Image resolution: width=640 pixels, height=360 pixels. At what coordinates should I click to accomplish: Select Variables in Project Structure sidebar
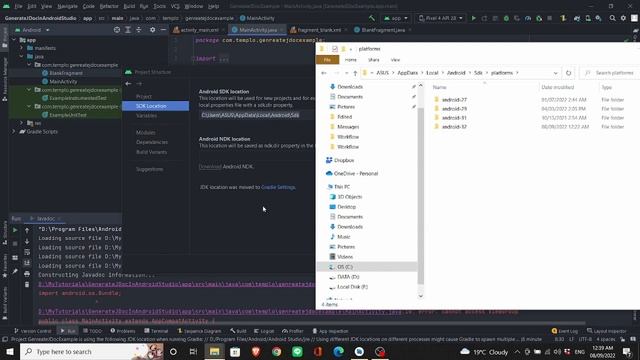tap(146, 116)
